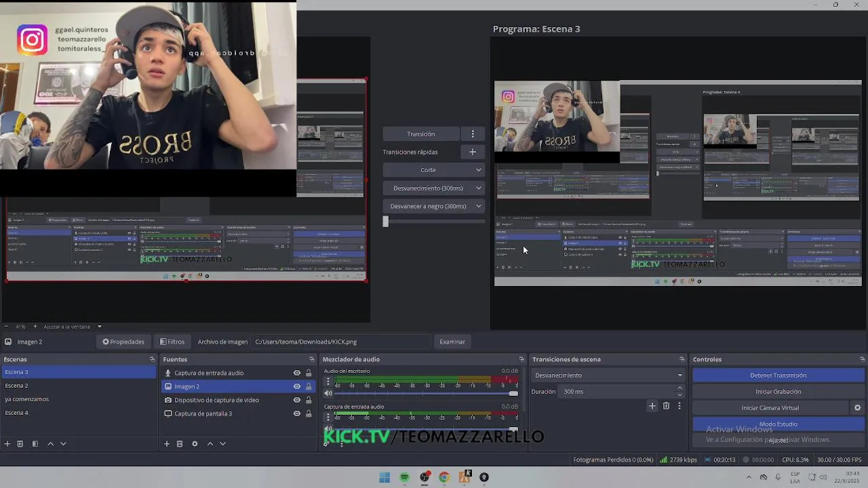This screenshot has width=868, height=488.
Task: Open Spotify from the taskbar
Action: tap(405, 478)
